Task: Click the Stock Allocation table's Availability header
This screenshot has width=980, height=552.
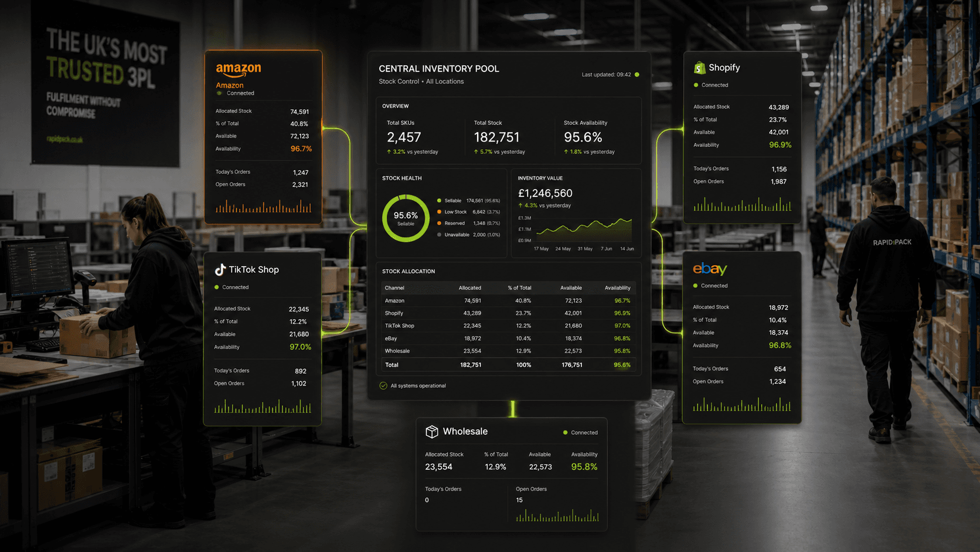Action: tap(617, 288)
